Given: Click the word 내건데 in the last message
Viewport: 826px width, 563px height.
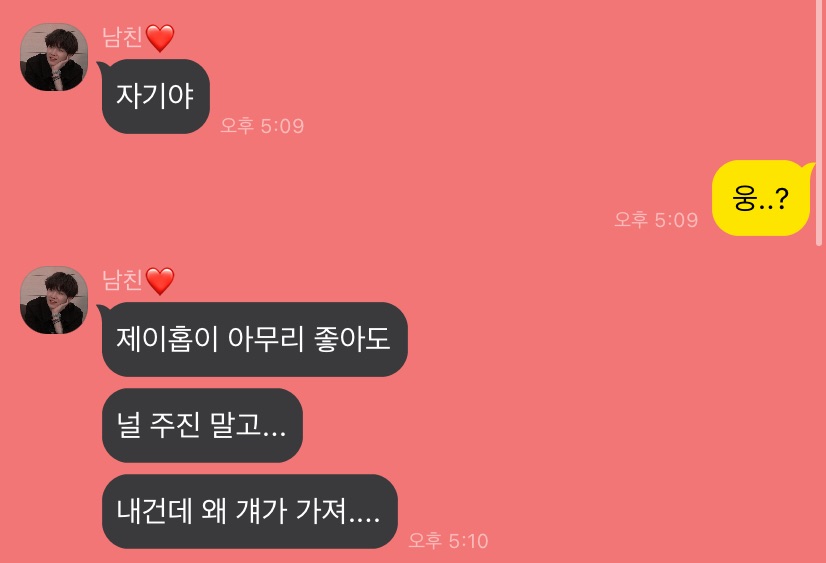Looking at the screenshot, I should pos(154,511).
